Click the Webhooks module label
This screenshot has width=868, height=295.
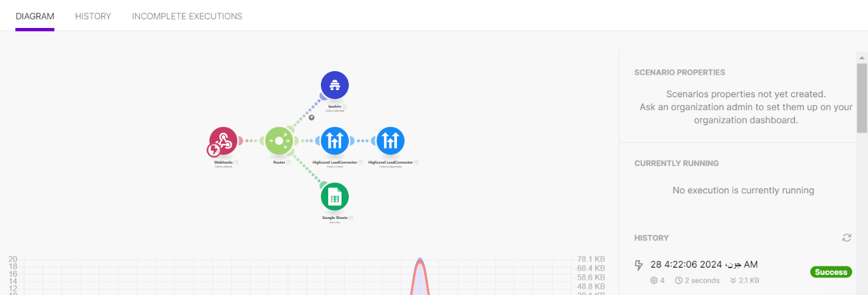coord(224,162)
